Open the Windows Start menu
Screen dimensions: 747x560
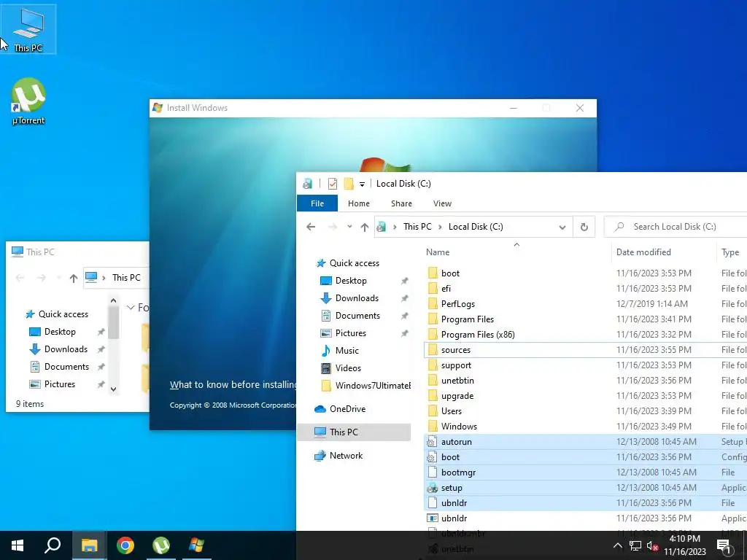click(x=18, y=545)
